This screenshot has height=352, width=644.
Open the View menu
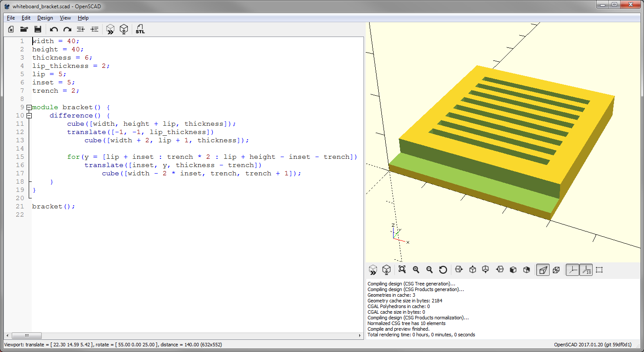coord(65,18)
